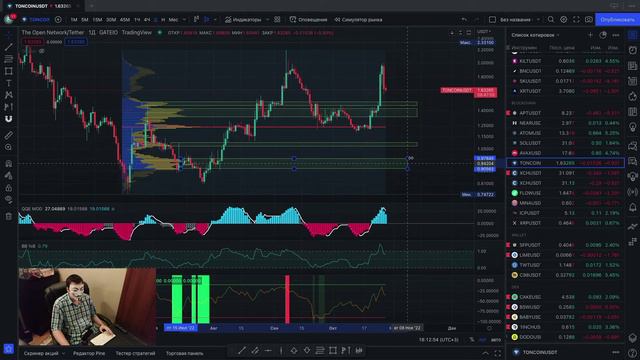Toggle the magnet mode icon
Viewport: 640px width, 360px height.
click(x=9, y=119)
